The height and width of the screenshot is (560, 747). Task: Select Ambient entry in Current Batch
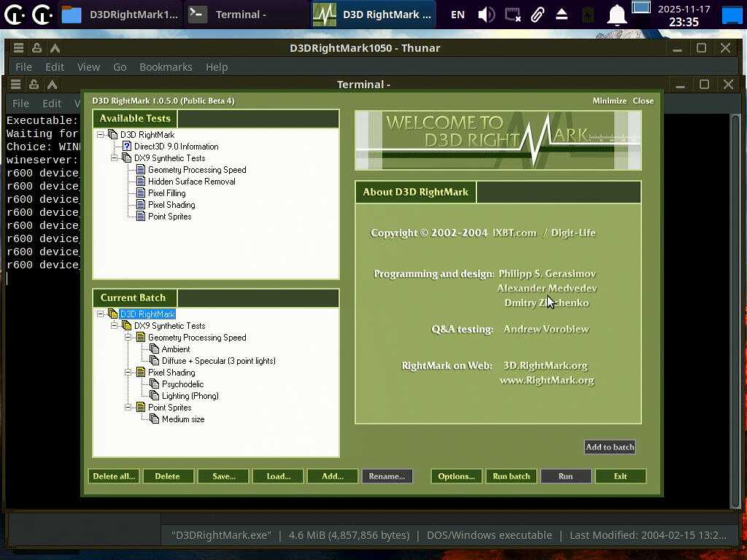click(x=176, y=349)
